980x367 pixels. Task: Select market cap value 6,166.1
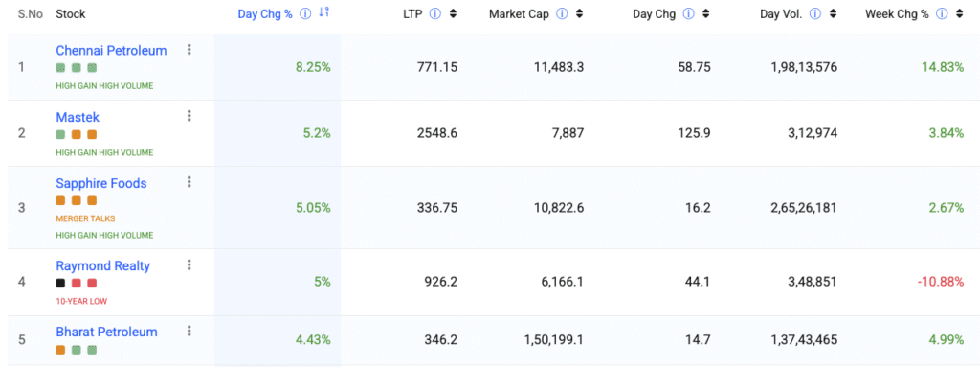point(563,282)
